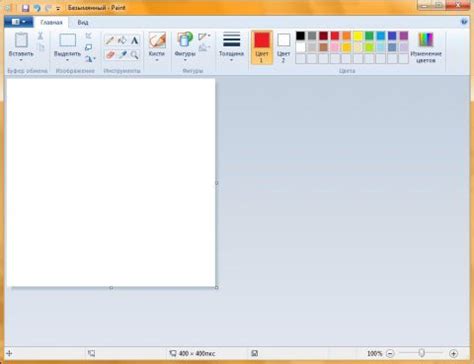Expand the Paste dropdown arrow
This screenshot has width=474, height=364.
(x=21, y=60)
